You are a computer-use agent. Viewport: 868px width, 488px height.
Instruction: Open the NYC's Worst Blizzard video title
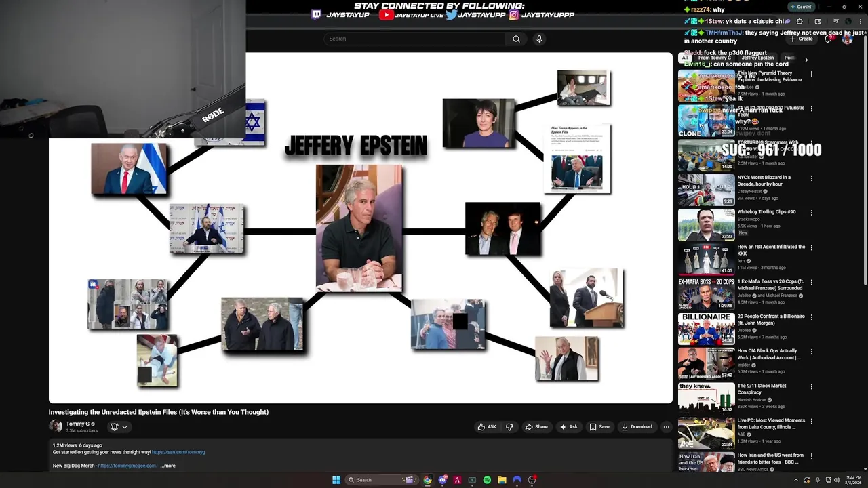(764, 180)
